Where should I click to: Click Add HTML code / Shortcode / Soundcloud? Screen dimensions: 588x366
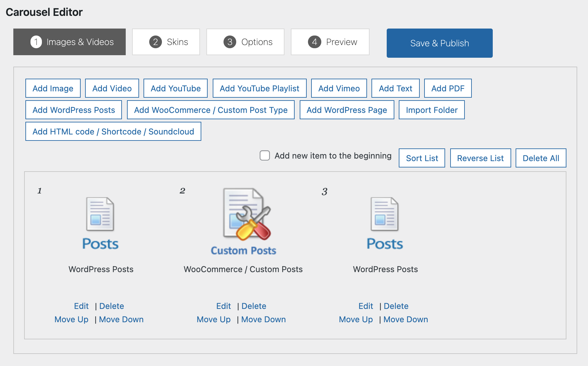[x=113, y=132]
